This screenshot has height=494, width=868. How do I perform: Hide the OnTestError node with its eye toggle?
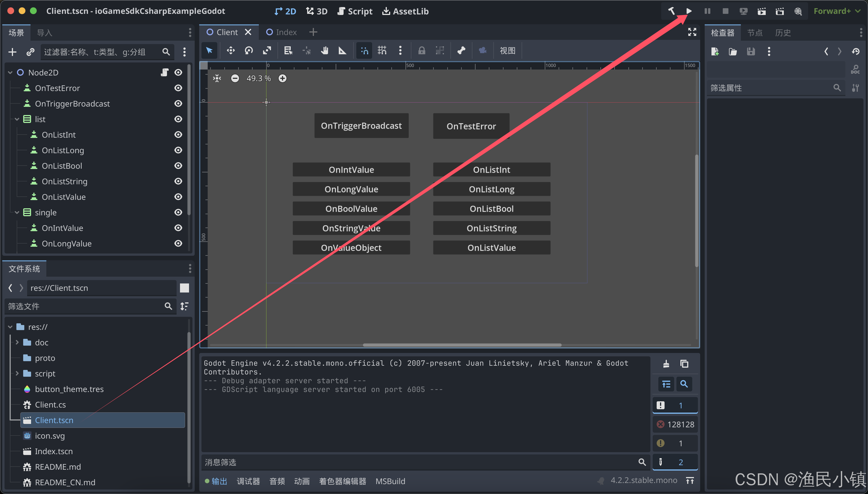pos(178,88)
